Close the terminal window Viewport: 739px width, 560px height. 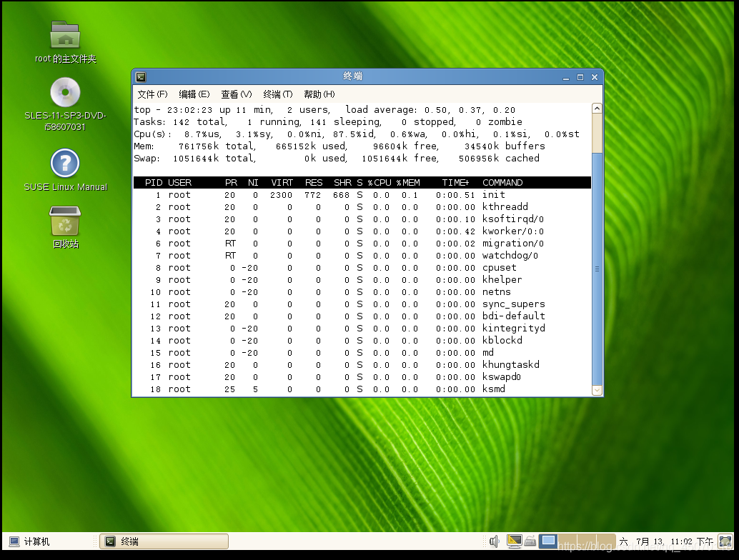[x=595, y=77]
